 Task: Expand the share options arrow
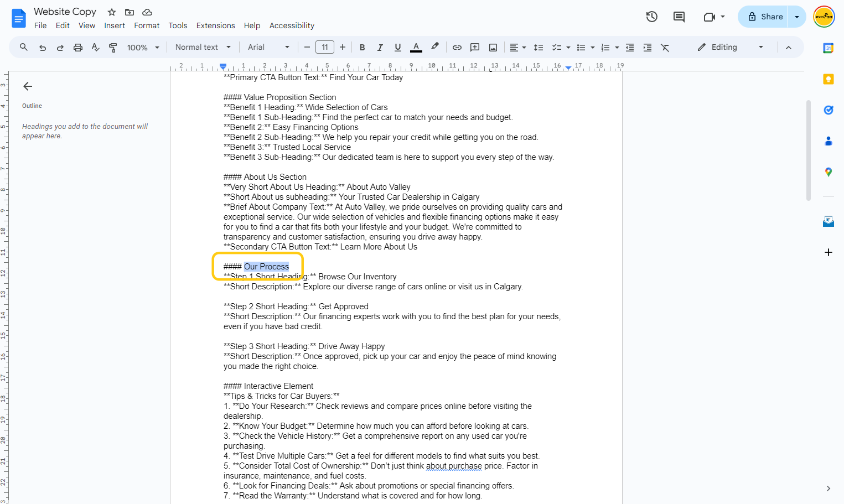click(x=797, y=17)
